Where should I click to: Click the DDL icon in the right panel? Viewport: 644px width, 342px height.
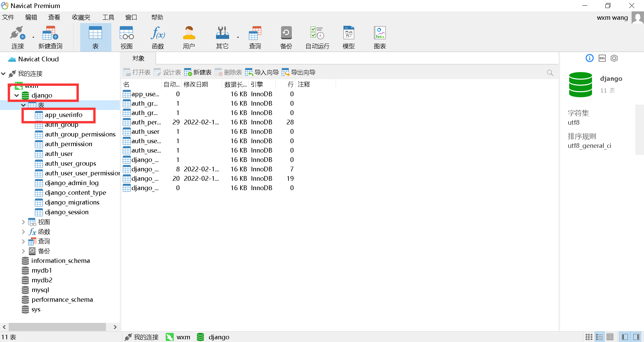point(602,58)
